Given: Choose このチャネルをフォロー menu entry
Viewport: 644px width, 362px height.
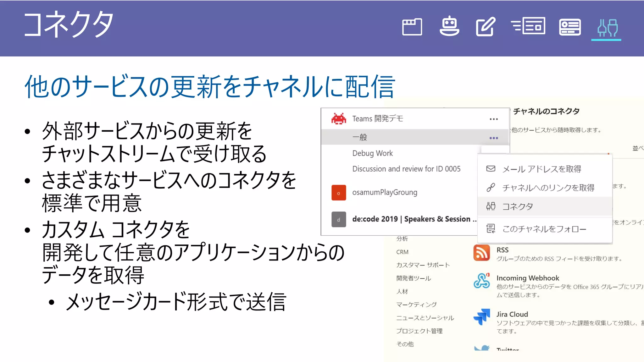Looking at the screenshot, I should pos(545,229).
